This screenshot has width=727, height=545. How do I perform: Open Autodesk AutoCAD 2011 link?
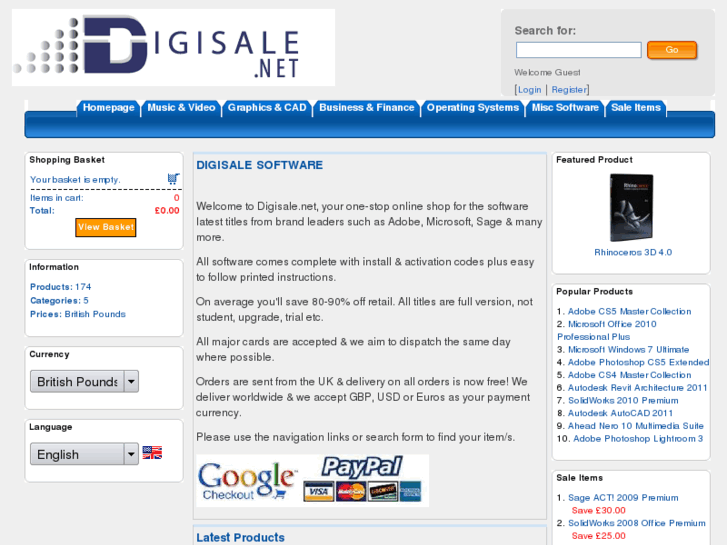620,413
